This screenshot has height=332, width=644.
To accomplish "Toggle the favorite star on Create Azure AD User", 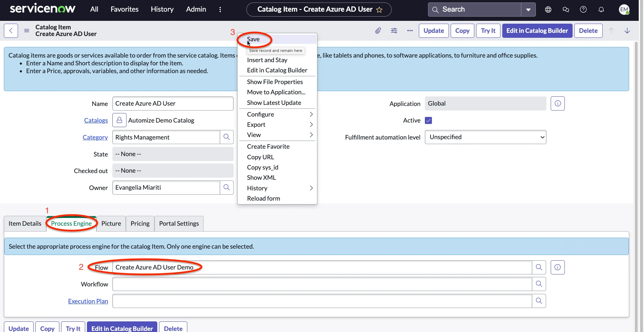I will [x=380, y=10].
